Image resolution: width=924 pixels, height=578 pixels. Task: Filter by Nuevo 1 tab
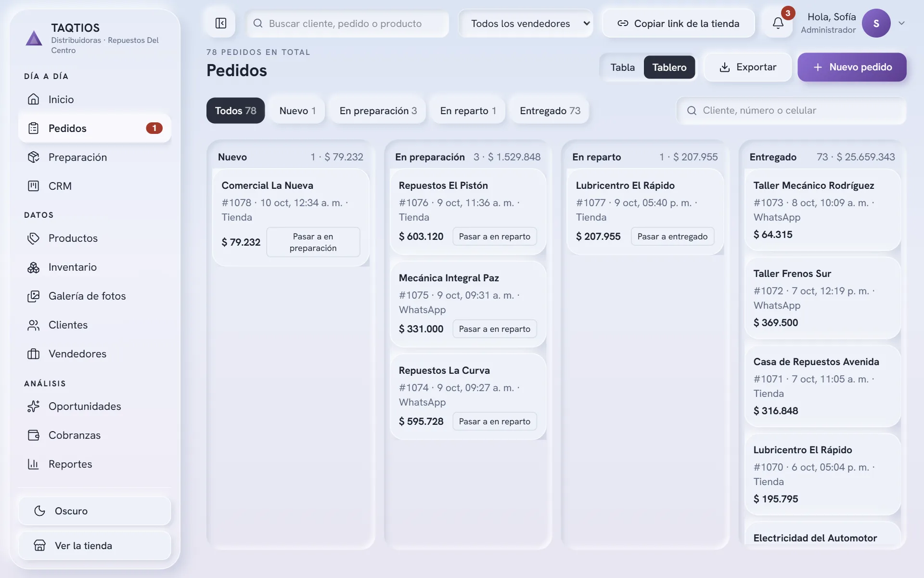pos(297,110)
